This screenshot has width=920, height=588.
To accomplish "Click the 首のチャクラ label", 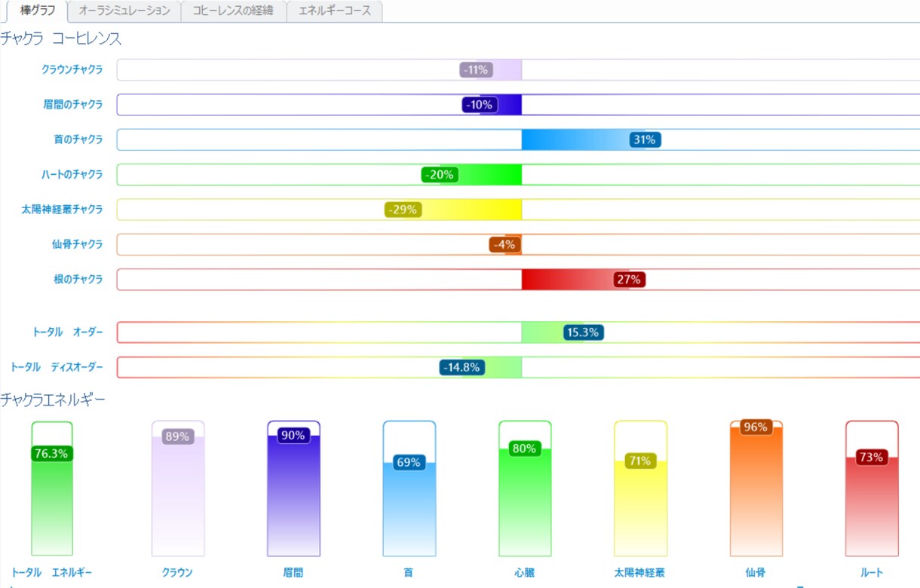I will (x=78, y=139).
